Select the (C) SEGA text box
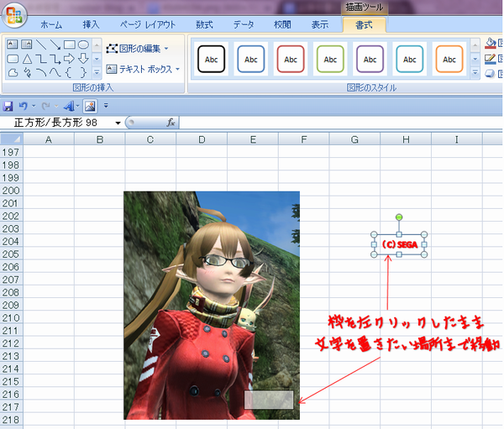 (399, 245)
